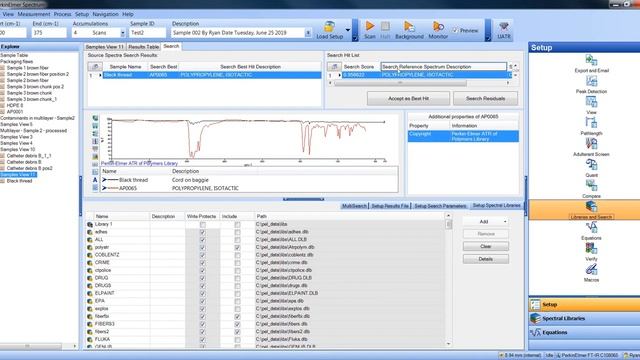
Task: Click the Search Residuals button
Action: coord(485,98)
